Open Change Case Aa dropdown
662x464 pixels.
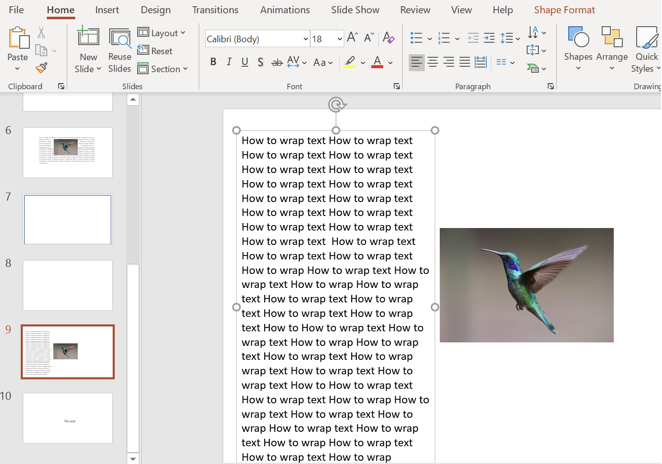[323, 63]
